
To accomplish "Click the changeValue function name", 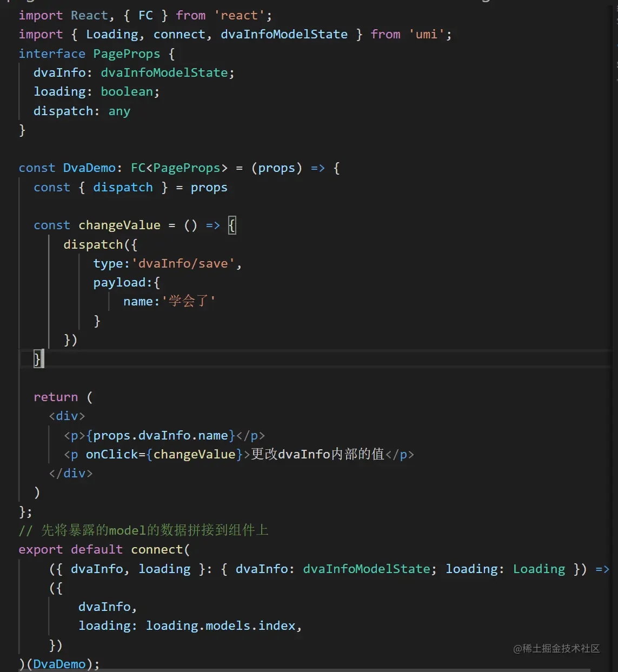I will [x=119, y=225].
